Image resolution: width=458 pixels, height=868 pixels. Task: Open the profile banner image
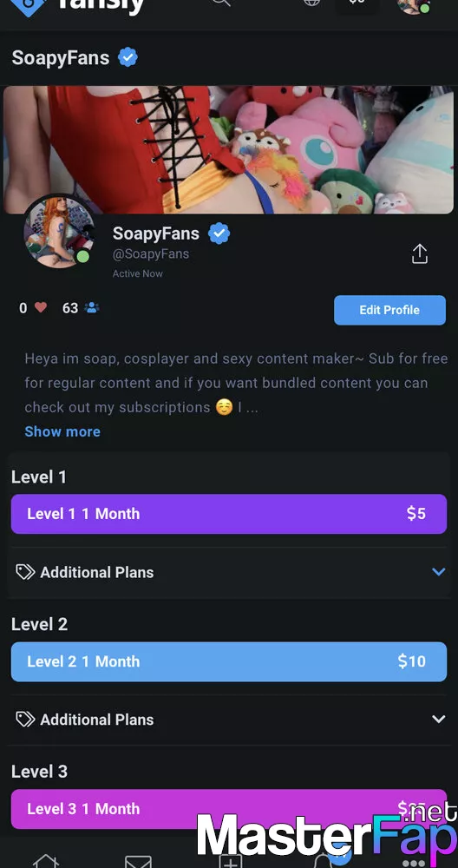pyautogui.click(x=228, y=149)
